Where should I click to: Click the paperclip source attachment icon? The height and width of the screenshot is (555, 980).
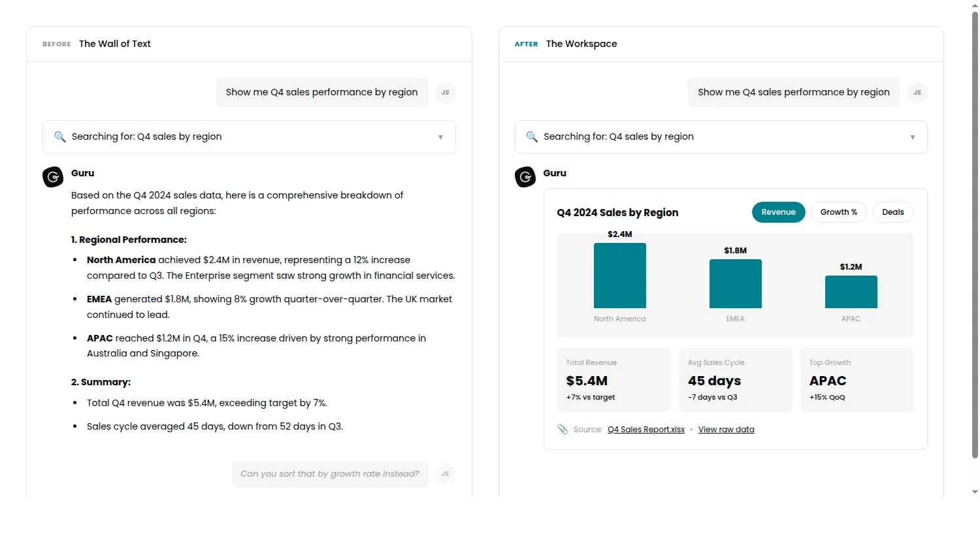point(563,429)
